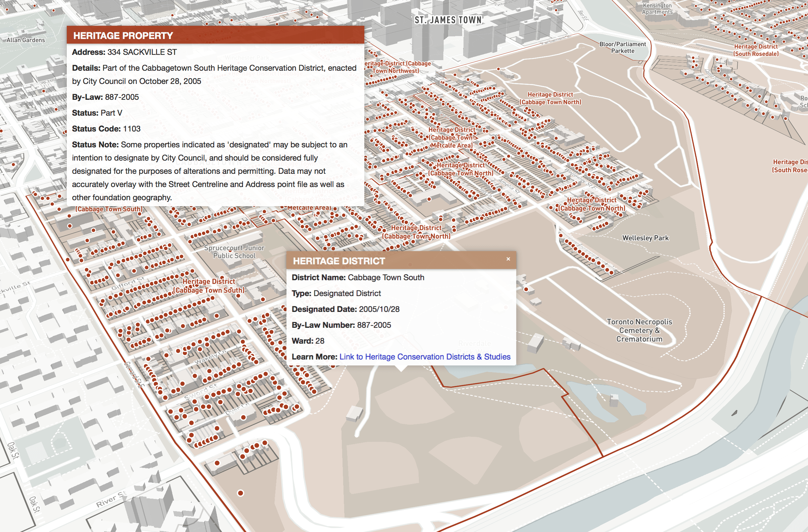This screenshot has height=532, width=808.
Task: Click Designated Date 2005/10/28
Action: [345, 309]
